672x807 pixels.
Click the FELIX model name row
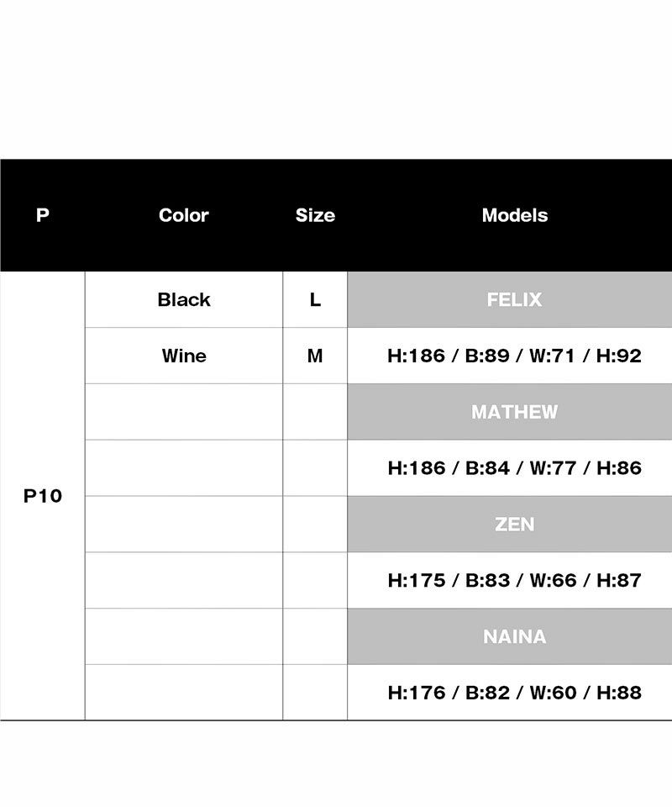(514, 300)
